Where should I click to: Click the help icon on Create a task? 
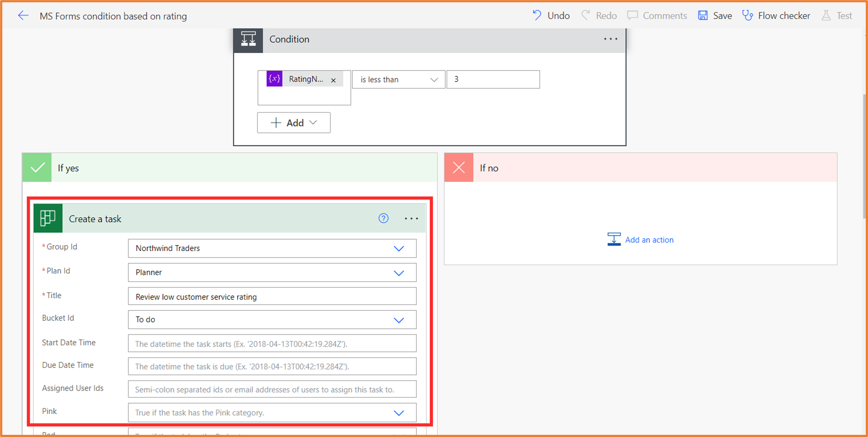383,218
